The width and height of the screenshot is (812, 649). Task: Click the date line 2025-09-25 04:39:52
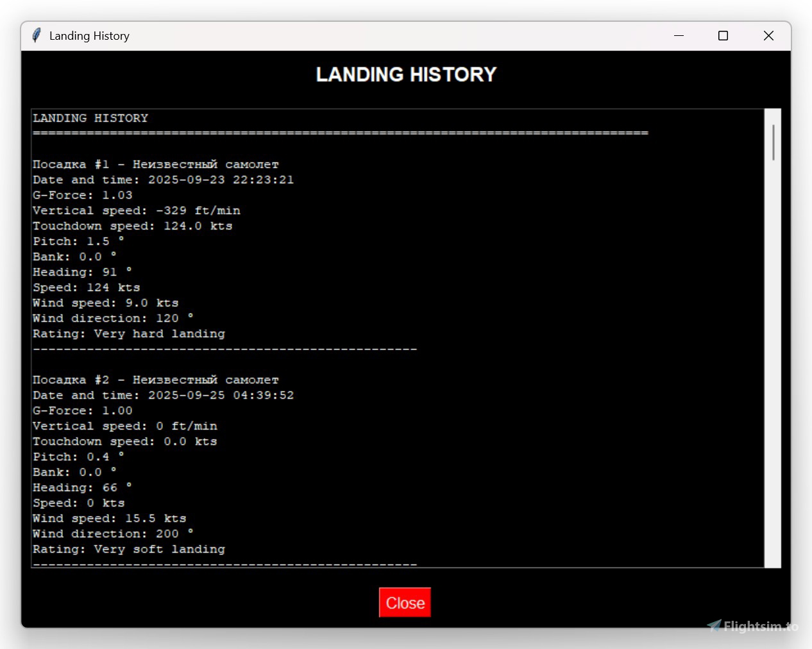[163, 396]
